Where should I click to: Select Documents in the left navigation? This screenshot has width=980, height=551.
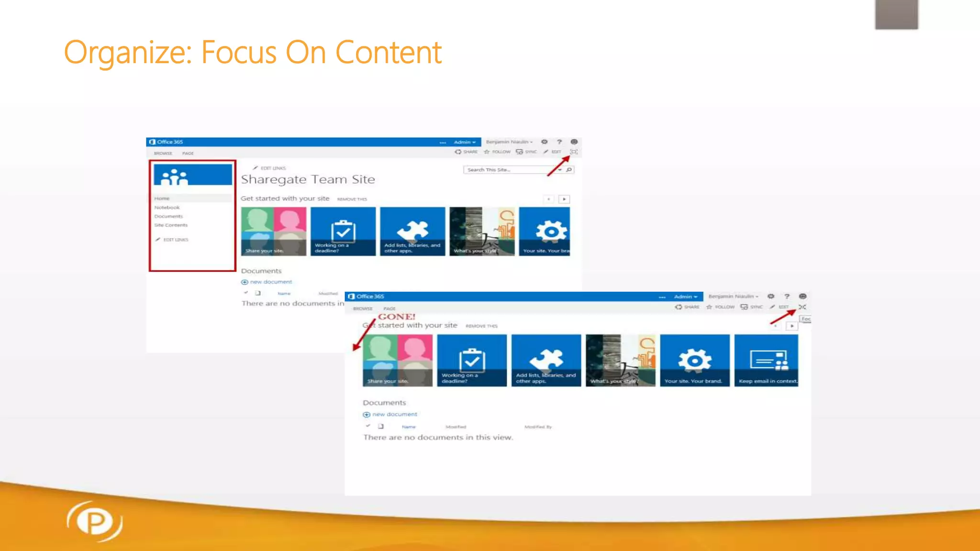[x=168, y=217]
